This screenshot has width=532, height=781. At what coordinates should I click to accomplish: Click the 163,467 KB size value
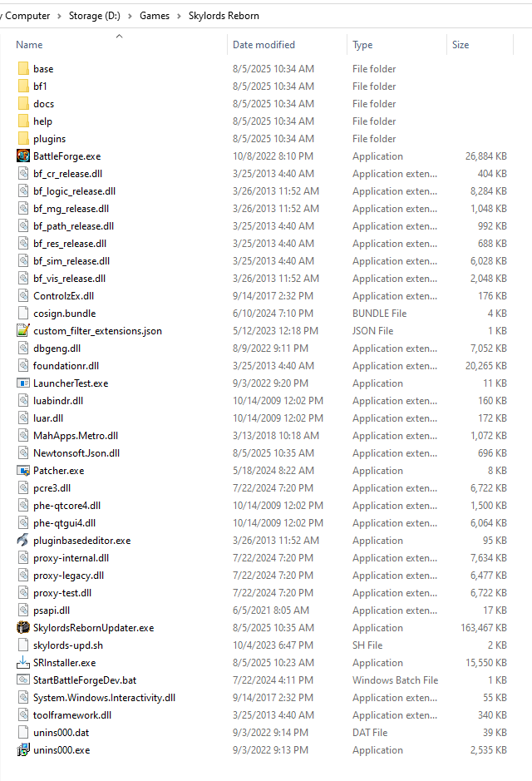click(483, 628)
